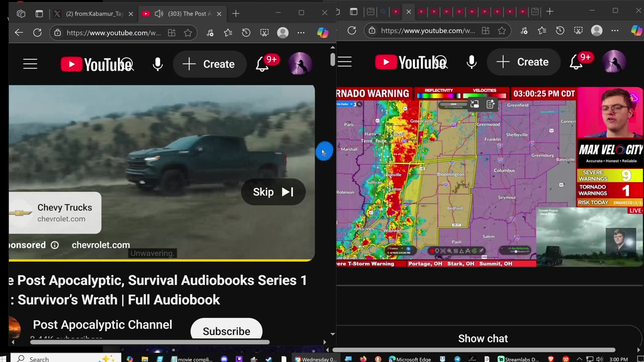This screenshot has height=362, width=644.
Task: Toggle vertical tabs in right browser window
Action: coord(354,12)
